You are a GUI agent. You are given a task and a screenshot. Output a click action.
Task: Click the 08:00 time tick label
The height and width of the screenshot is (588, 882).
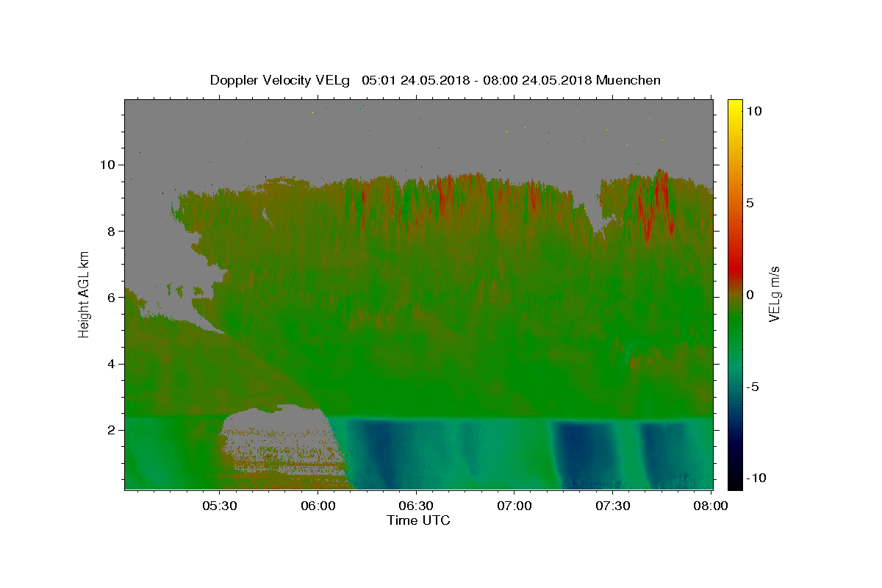(x=711, y=506)
